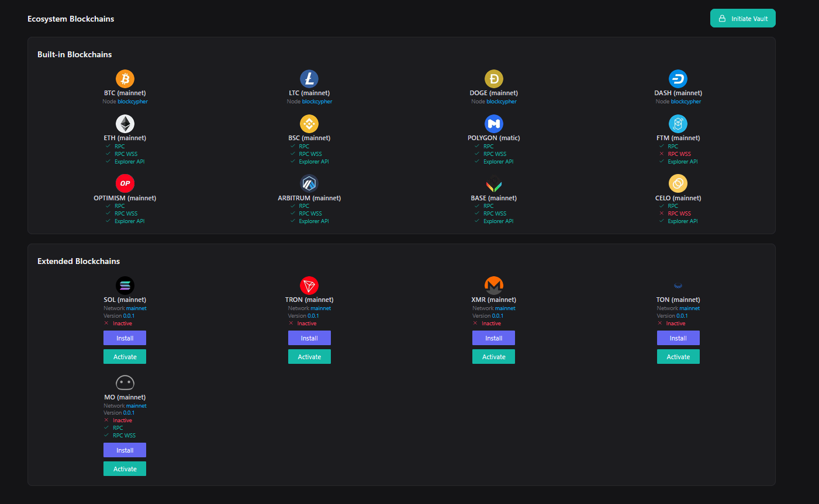Viewport: 819px width, 504px height.
Task: Activate the TRON mainnet blockchain
Action: tap(309, 357)
